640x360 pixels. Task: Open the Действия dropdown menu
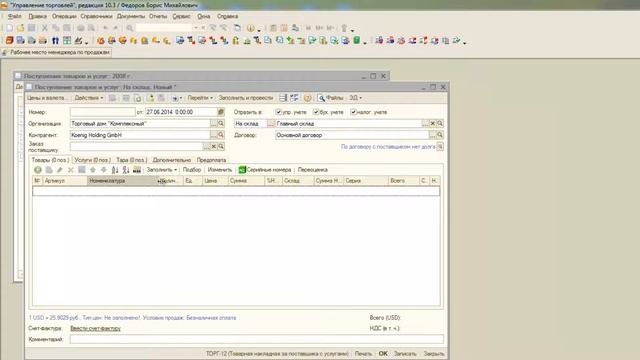point(89,98)
